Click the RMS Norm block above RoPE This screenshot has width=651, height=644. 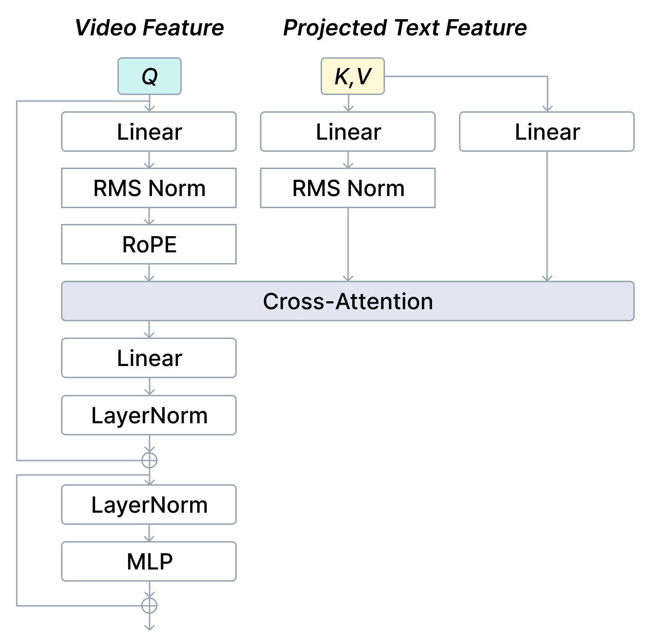point(149,188)
